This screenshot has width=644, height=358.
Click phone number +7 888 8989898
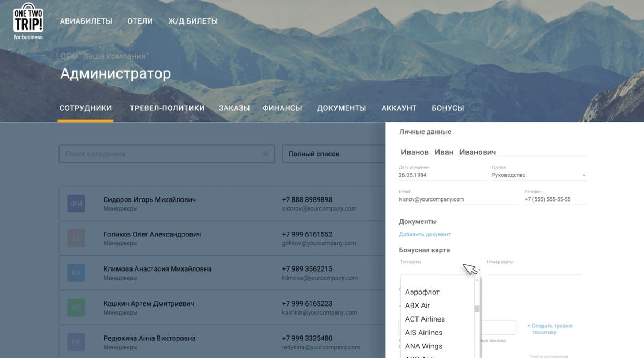pyautogui.click(x=307, y=199)
